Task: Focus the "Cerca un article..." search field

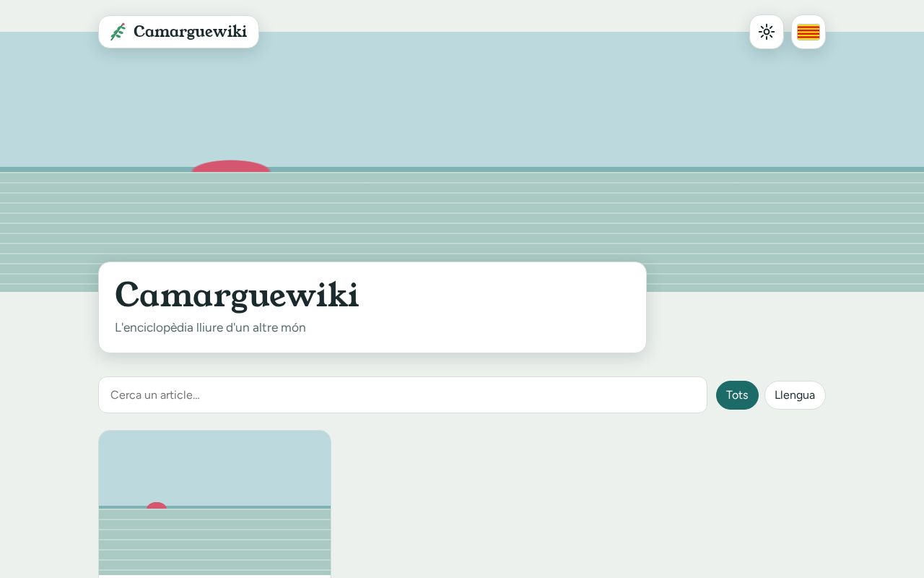Action: pos(403,395)
